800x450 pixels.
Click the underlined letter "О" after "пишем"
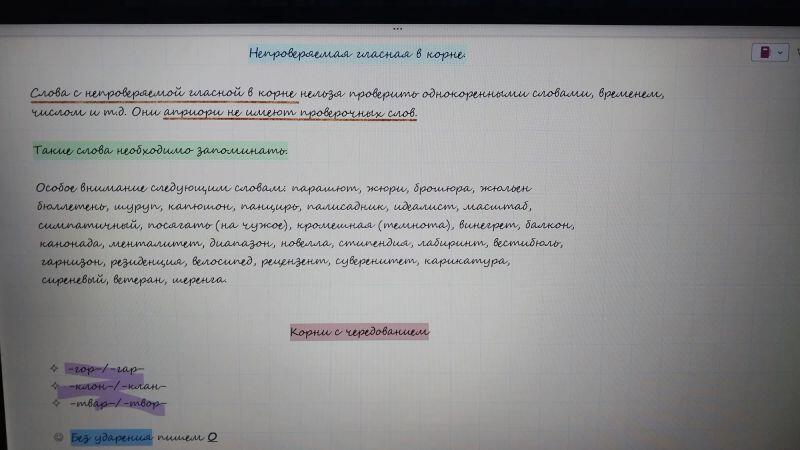tap(213, 437)
